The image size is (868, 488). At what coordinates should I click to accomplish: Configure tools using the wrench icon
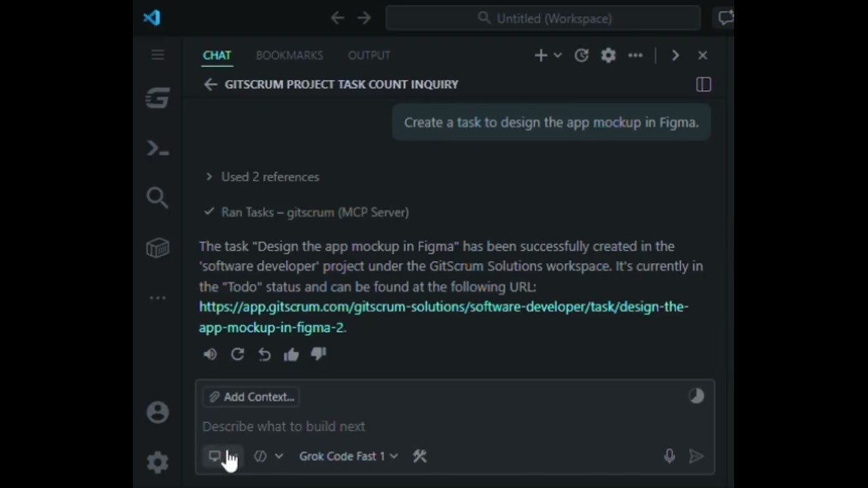pyautogui.click(x=420, y=456)
